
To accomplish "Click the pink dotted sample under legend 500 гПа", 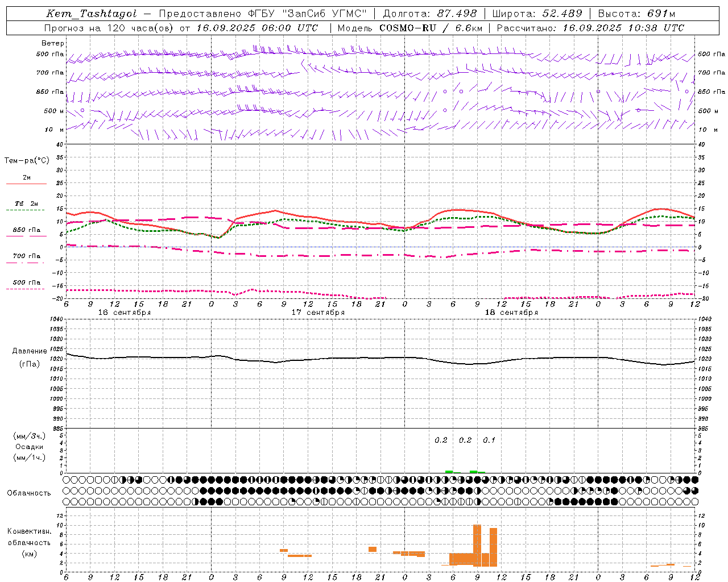I will click(25, 289).
